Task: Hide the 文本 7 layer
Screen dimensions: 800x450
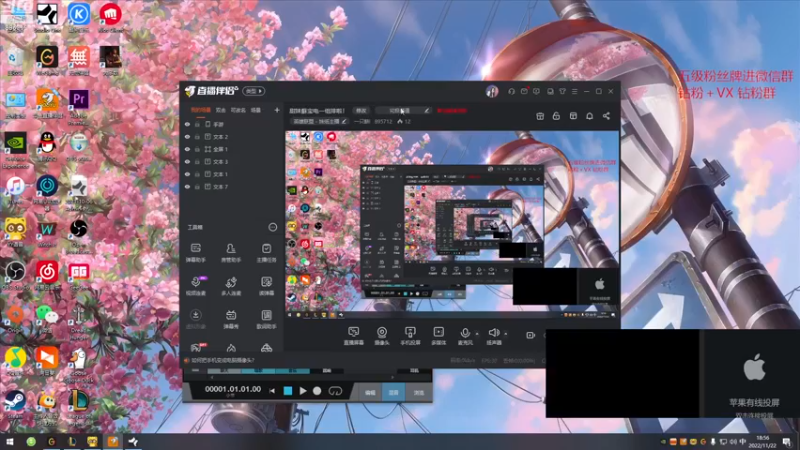Action: [187, 187]
